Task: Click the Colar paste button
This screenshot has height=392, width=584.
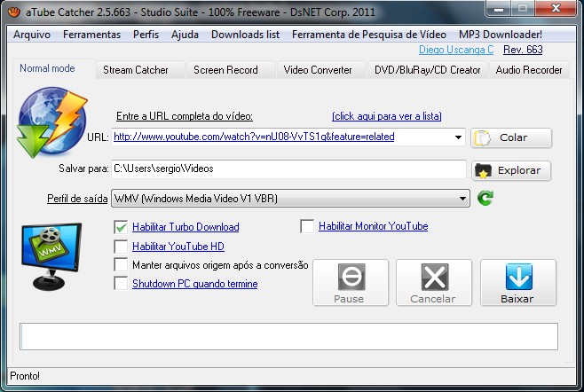Action: coord(511,137)
